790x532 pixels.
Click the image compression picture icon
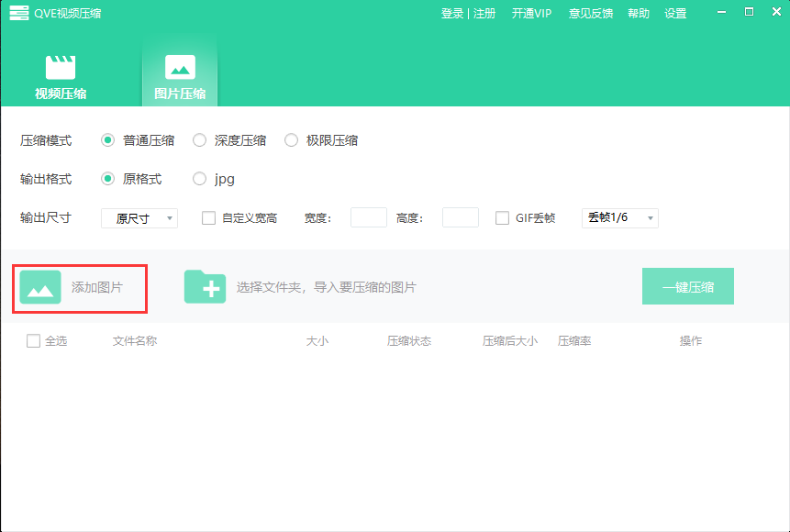click(180, 68)
